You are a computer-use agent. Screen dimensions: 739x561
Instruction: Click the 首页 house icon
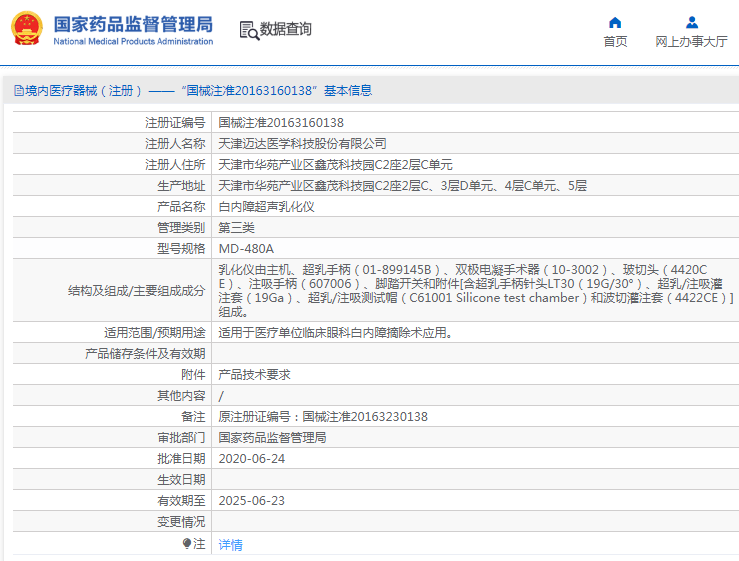tap(615, 22)
